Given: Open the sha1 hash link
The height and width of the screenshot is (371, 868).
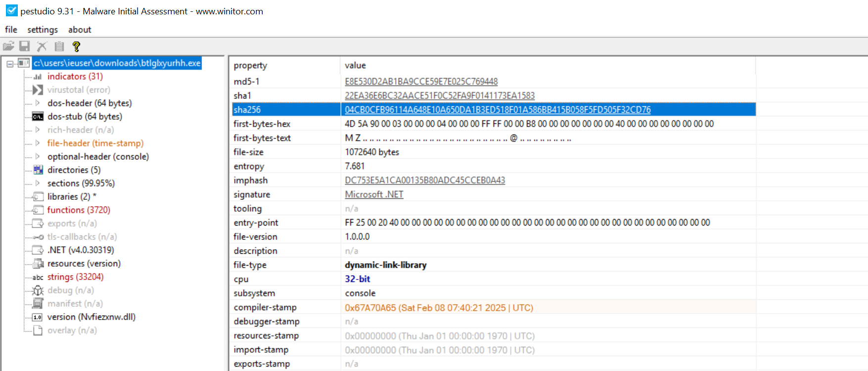Looking at the screenshot, I should coord(440,95).
